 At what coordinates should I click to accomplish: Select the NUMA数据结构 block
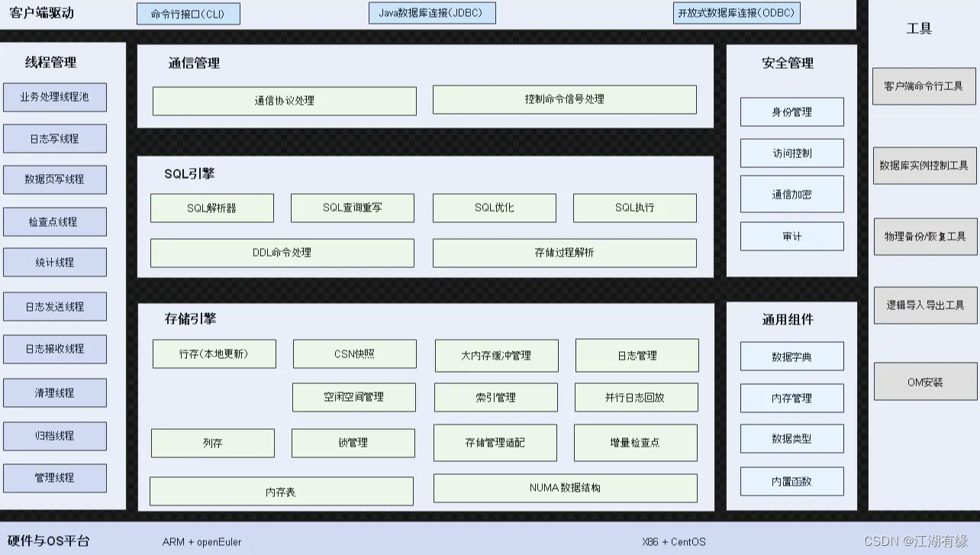click(564, 488)
